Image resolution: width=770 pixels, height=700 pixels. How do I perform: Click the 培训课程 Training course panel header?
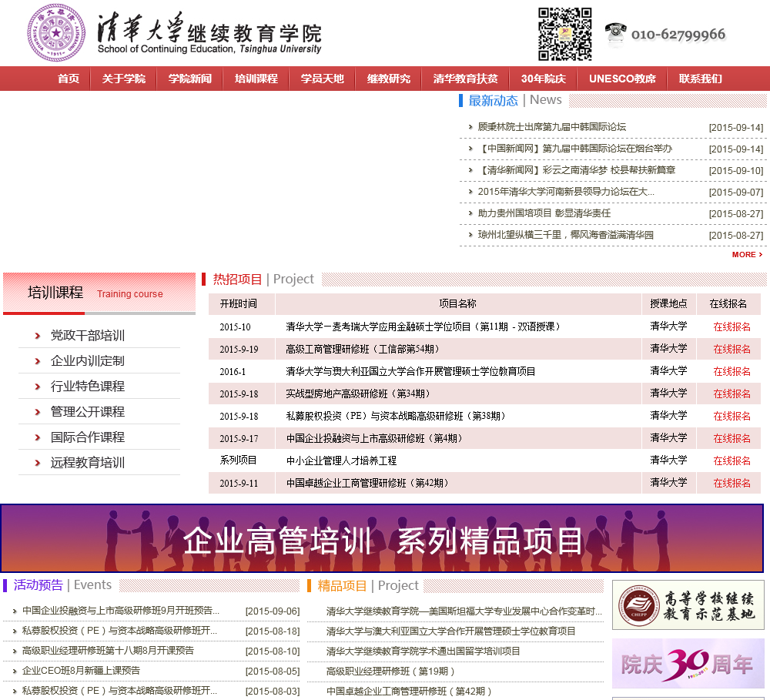99,293
